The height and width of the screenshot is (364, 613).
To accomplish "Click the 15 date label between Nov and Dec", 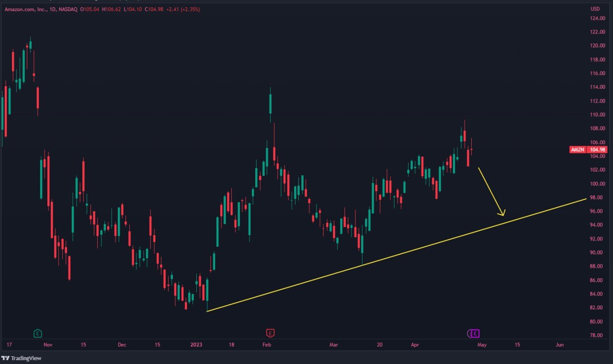I will click(83, 345).
